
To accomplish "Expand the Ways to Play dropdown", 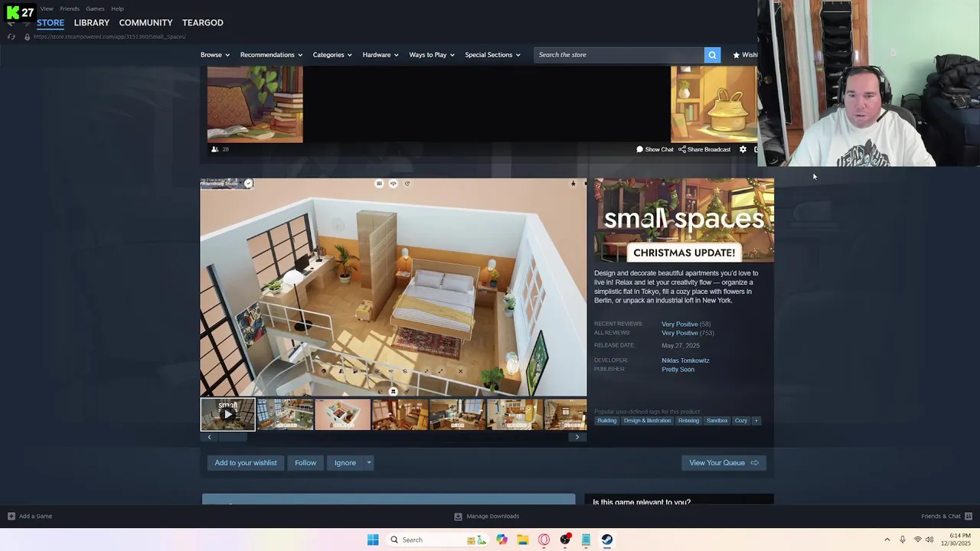I will pos(432,55).
